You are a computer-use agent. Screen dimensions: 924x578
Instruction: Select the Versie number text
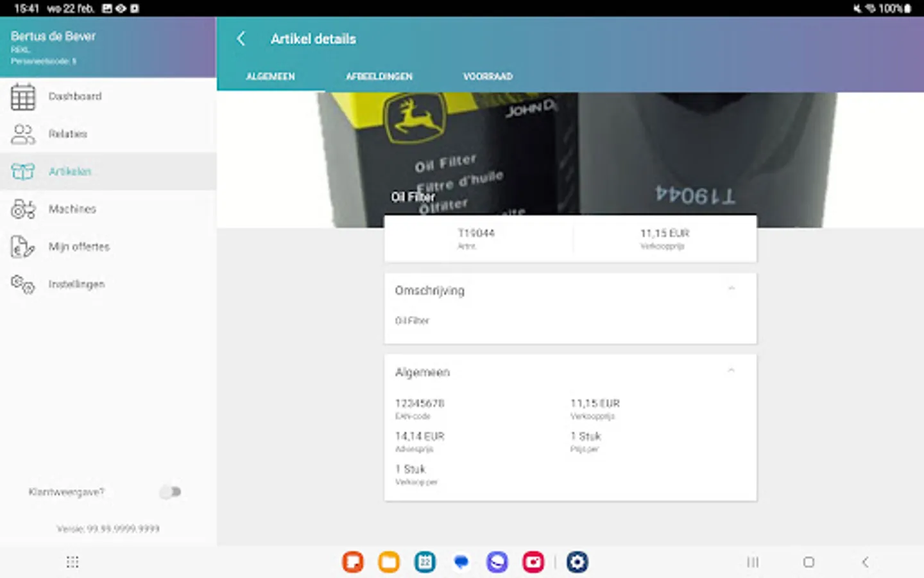[x=108, y=529]
